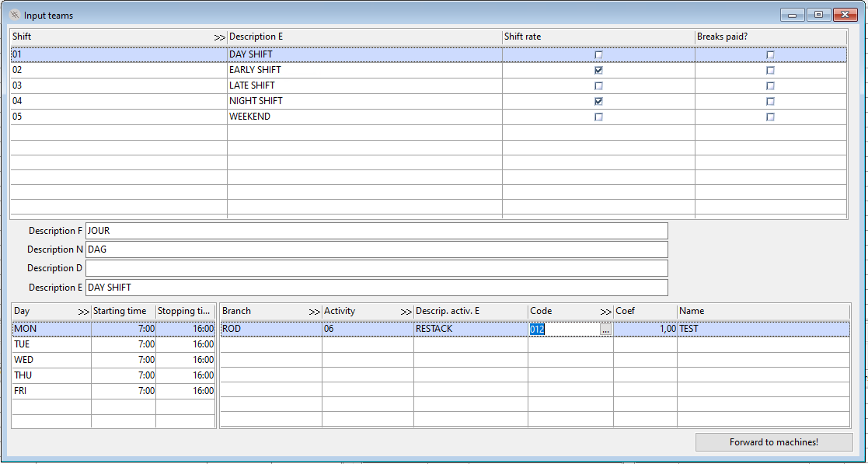Click the Description E column header
The height and width of the screenshot is (464, 868).
click(364, 37)
